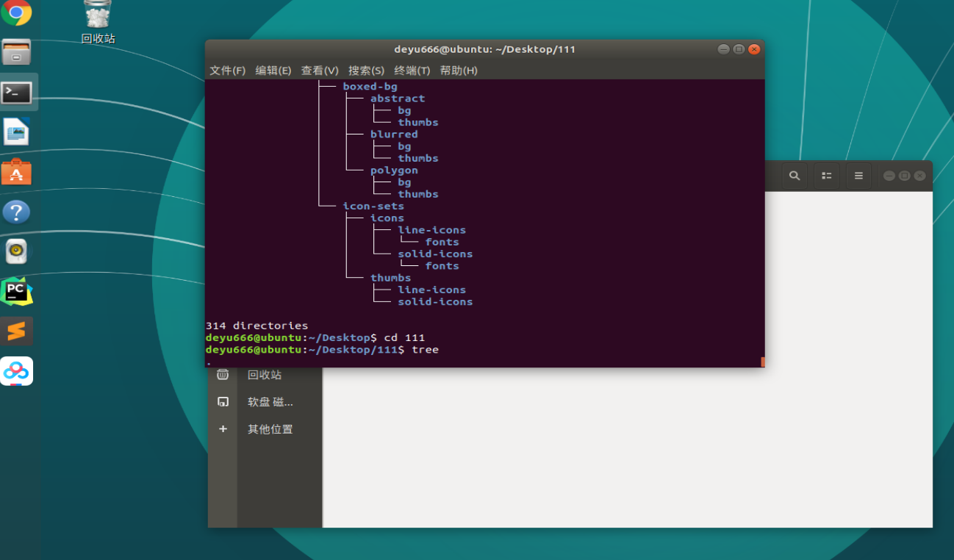Open 帮助(H) menu in terminal

coord(459,71)
